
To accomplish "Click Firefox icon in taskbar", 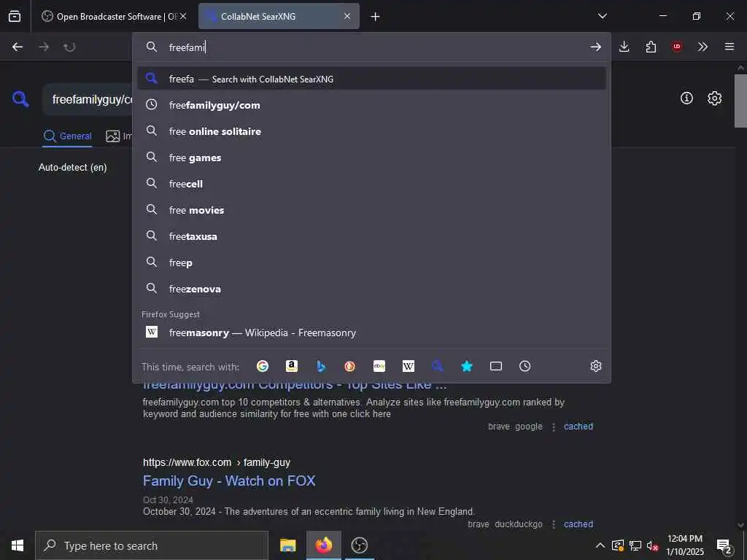I will 323,545.
